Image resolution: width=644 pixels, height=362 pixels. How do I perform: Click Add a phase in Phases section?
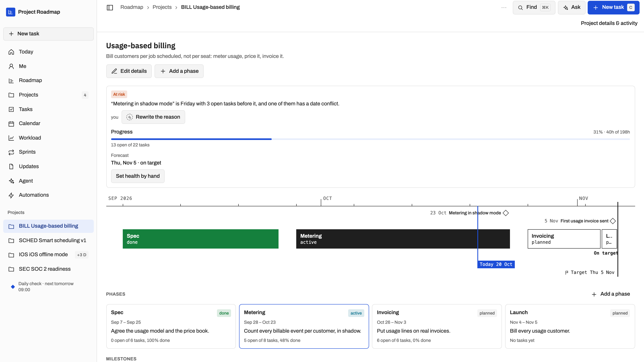611,294
